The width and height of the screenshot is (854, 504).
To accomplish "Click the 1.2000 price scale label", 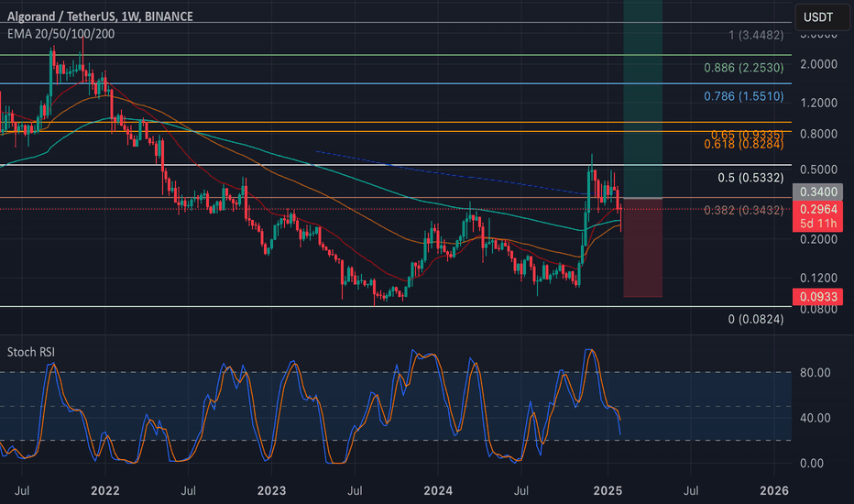I will 818,103.
